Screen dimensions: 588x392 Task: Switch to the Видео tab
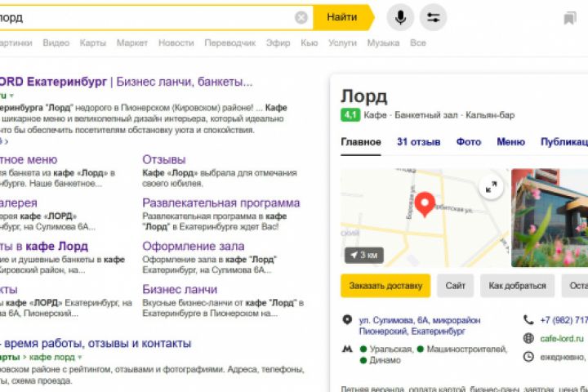click(56, 42)
